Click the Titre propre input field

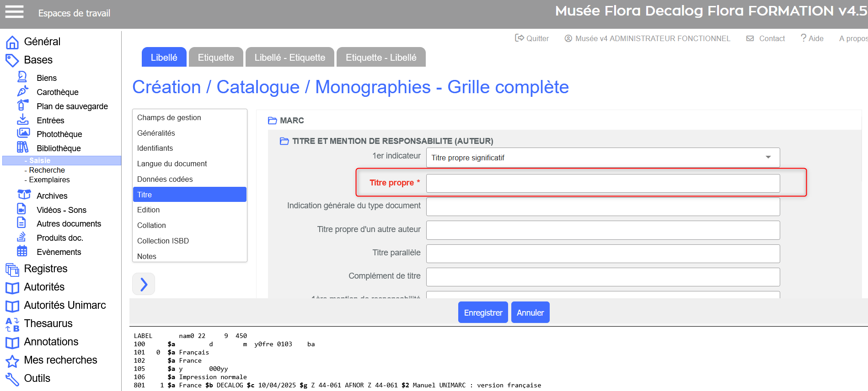pos(602,183)
